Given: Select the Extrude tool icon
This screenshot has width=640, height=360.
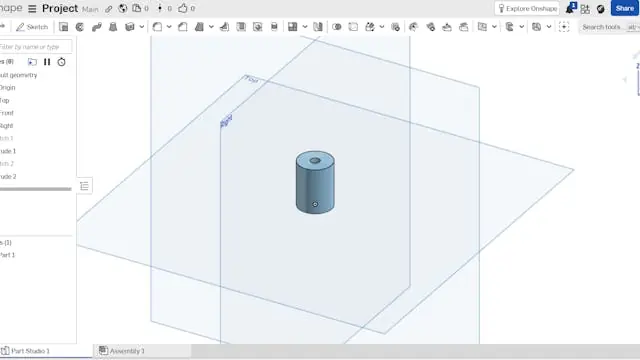Looking at the screenshot, I should click(63, 27).
